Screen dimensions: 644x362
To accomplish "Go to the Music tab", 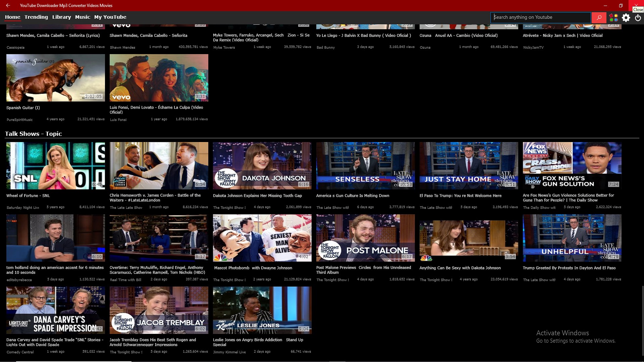I will [x=83, y=17].
